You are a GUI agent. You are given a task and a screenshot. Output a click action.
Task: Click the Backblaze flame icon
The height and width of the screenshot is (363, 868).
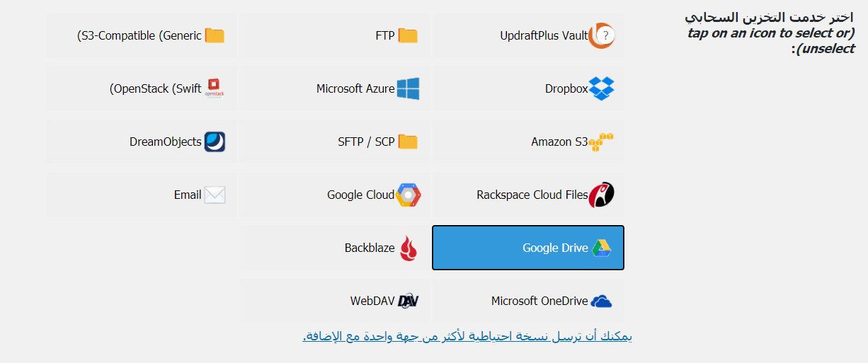(x=408, y=248)
